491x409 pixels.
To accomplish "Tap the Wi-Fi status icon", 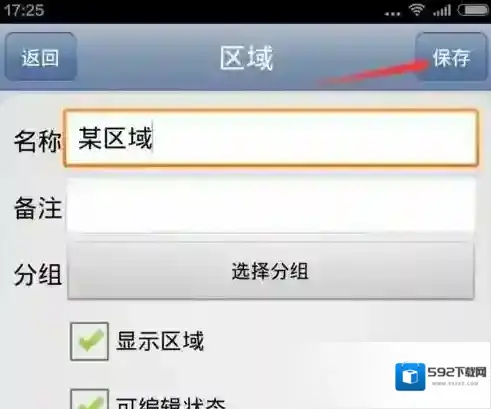I will 417,10.
